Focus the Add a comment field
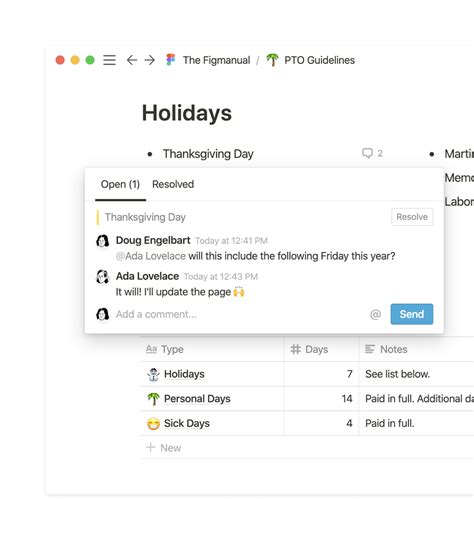The height and width of the screenshot is (540, 474). pos(240,314)
